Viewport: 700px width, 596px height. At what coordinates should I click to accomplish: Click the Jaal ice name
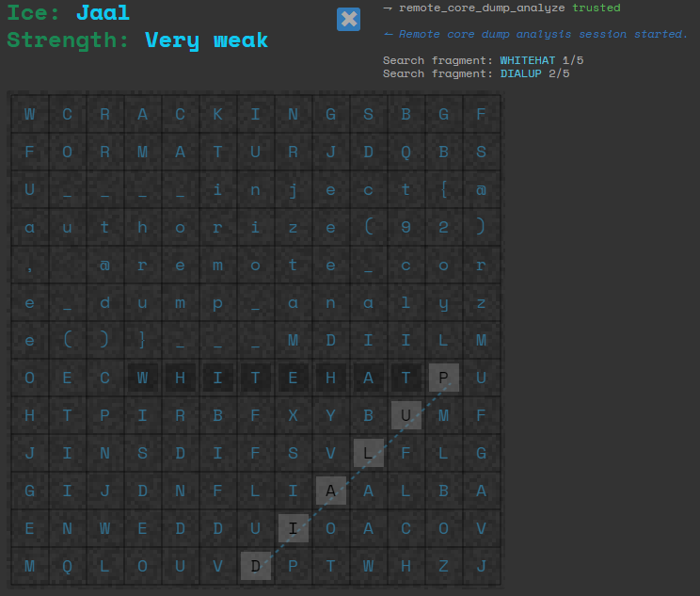pos(103,13)
